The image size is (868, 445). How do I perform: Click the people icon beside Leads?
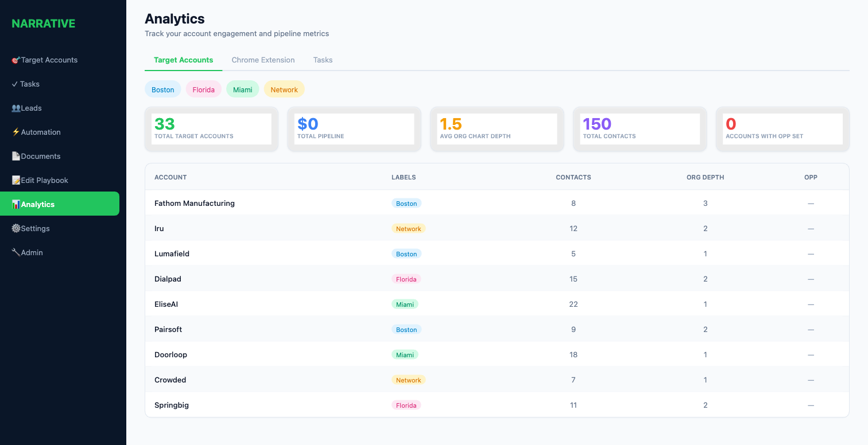pos(16,108)
